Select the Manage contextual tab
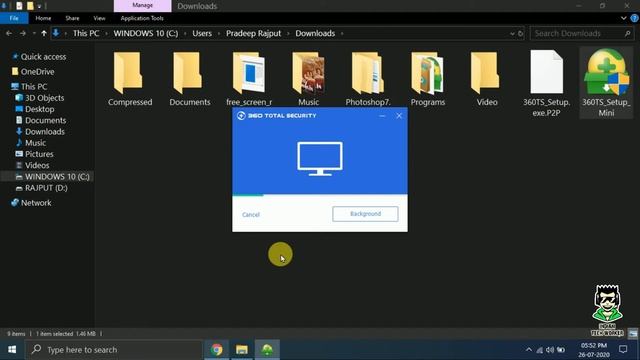 142,6
